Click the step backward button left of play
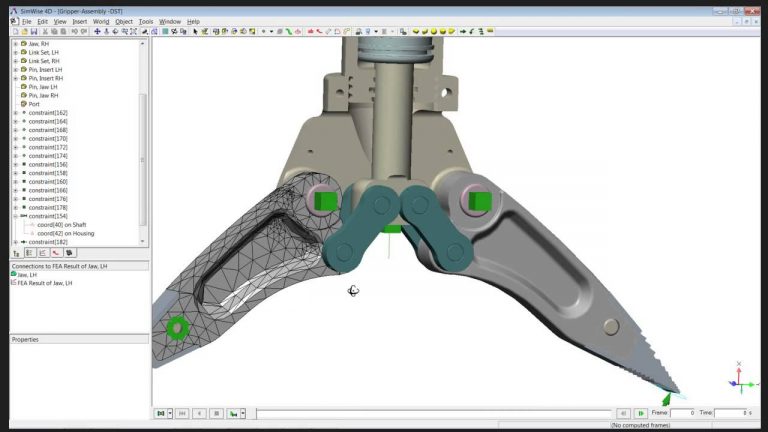This screenshot has width=768, height=432. (x=623, y=413)
